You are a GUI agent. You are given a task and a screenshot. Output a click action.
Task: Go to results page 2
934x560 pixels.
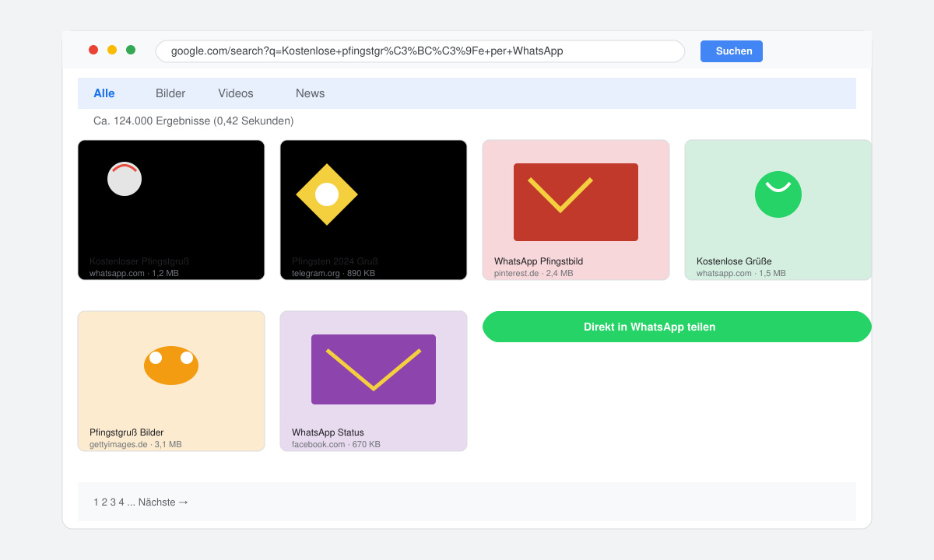pos(104,502)
